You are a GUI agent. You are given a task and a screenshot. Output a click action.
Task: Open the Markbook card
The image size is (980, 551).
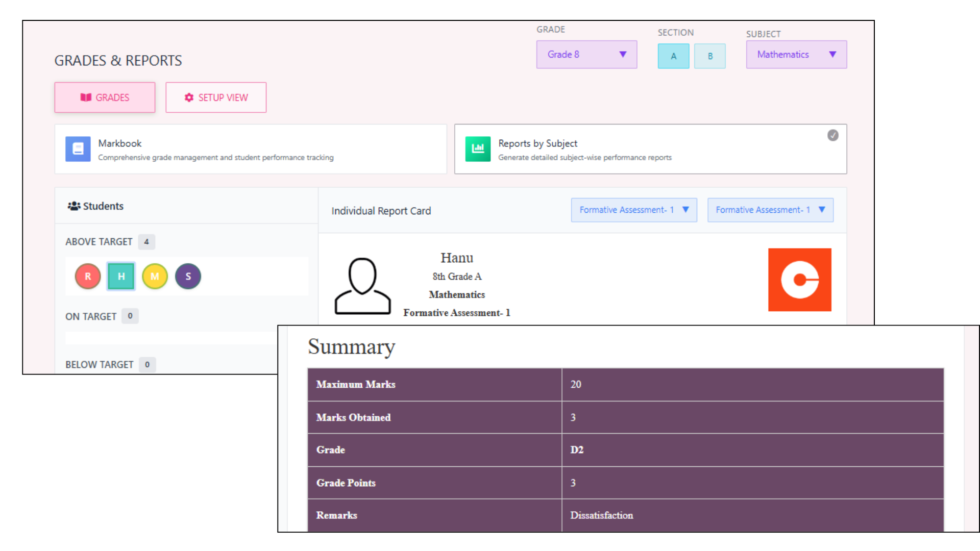point(250,149)
